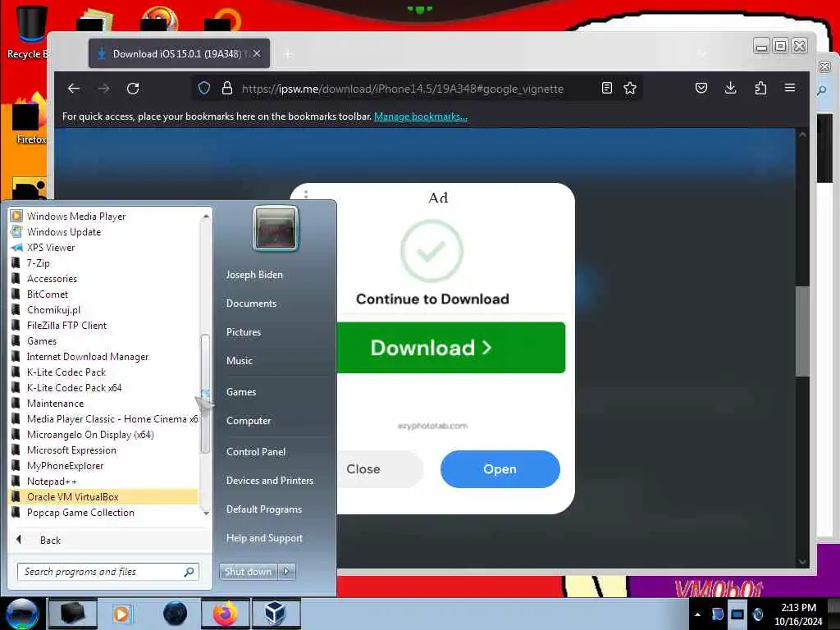Open dark globe taskbar icon
The image size is (840, 630).
click(175, 614)
